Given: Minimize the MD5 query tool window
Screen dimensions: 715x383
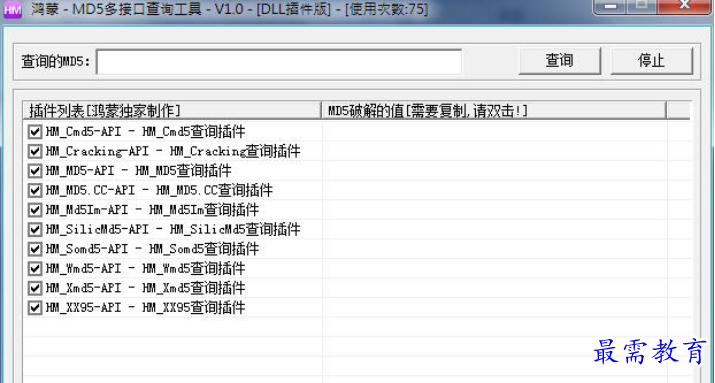Looking at the screenshot, I should coord(610,6).
